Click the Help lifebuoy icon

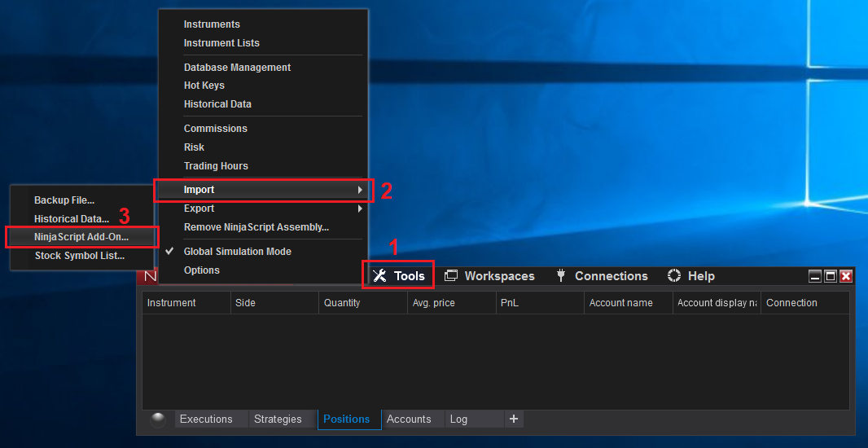point(673,276)
